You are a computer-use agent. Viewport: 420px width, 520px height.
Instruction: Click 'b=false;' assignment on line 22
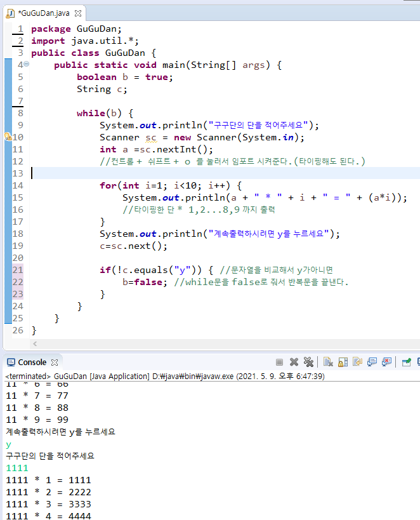click(145, 282)
